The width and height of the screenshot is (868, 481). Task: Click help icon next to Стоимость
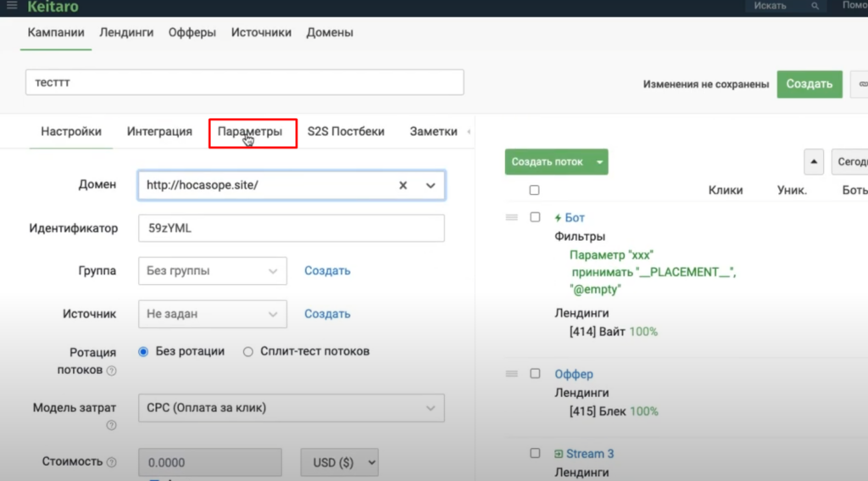click(111, 462)
